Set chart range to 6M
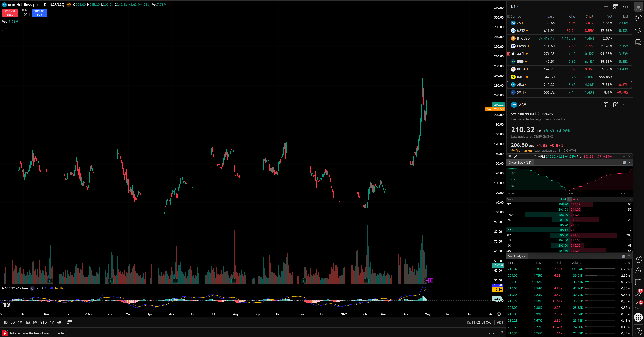644x337 pixels. click(x=35, y=322)
